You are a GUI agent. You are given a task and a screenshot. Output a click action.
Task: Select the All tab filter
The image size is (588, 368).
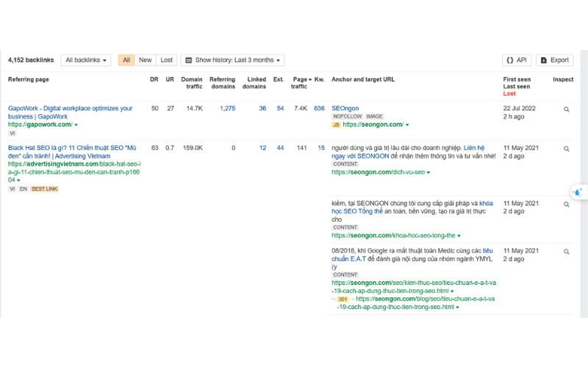[x=126, y=60]
